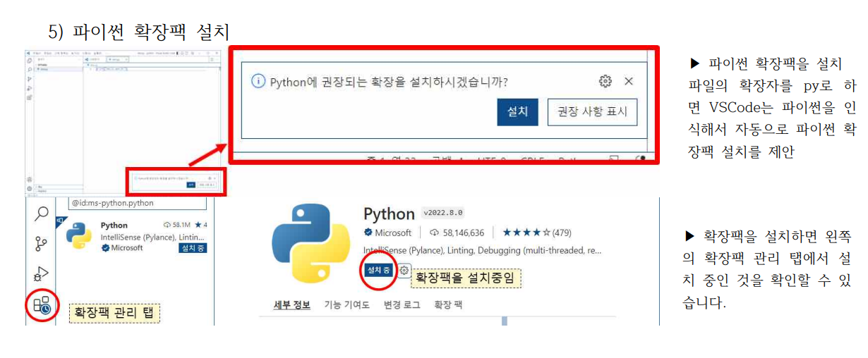Click Microsoft publisher in the extension list item
The image size is (868, 358).
coord(122,248)
